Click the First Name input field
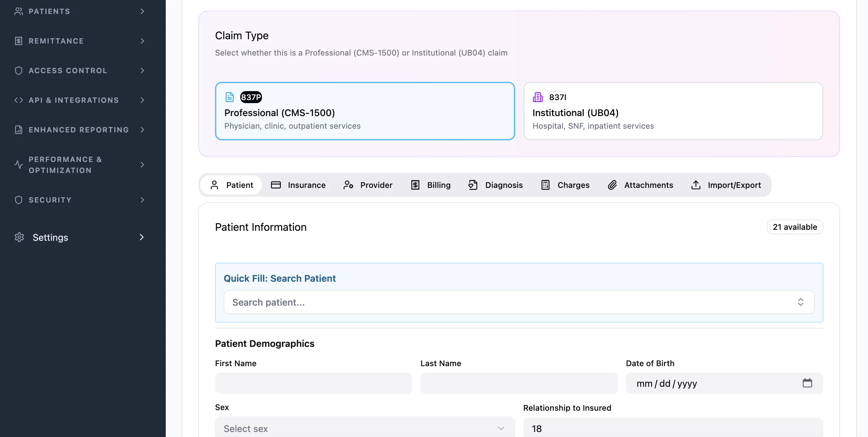This screenshot has width=868, height=437. tap(314, 383)
